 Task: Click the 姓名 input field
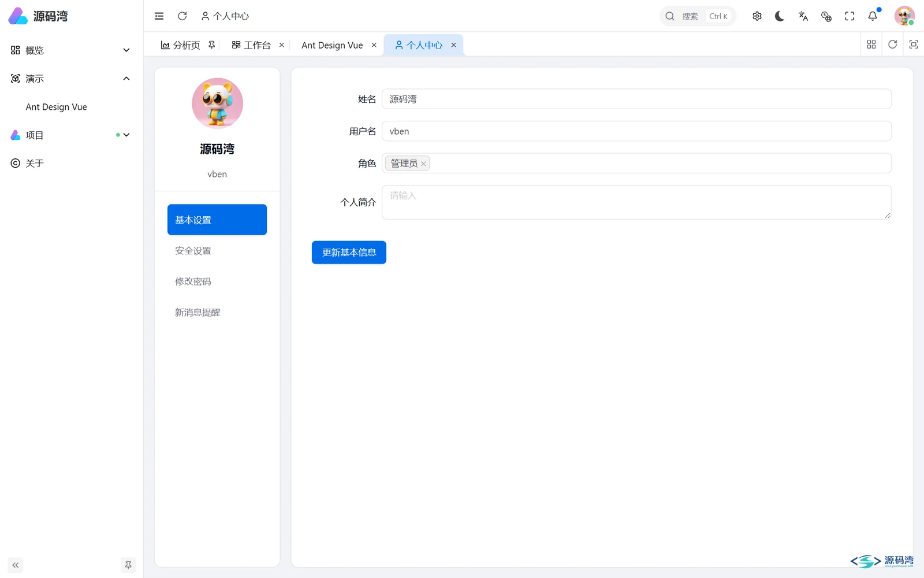pos(636,99)
